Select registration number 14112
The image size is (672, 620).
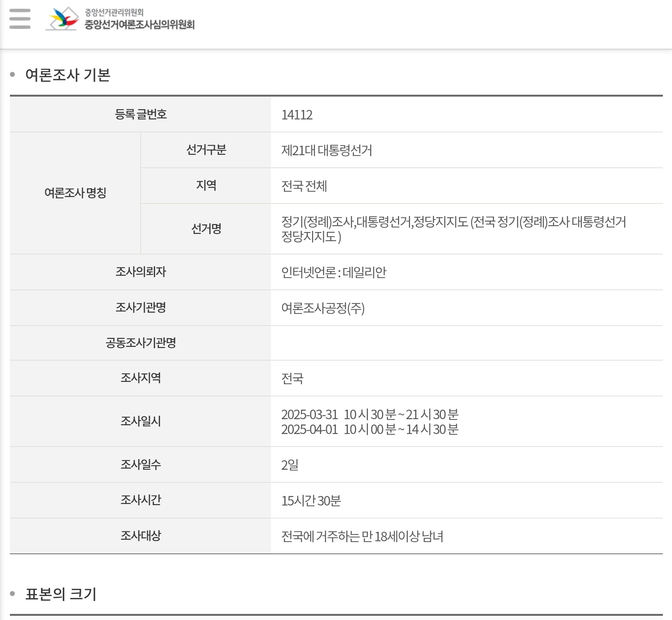click(297, 115)
